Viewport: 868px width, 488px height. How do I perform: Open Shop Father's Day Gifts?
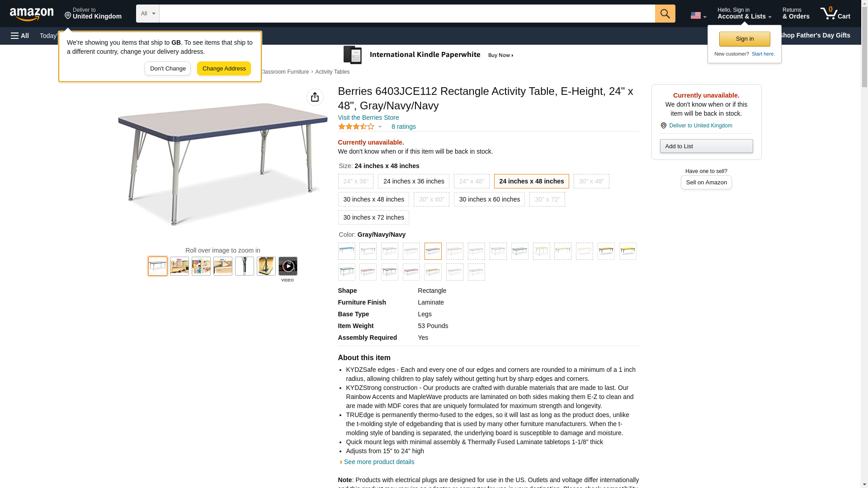pyautogui.click(x=814, y=35)
